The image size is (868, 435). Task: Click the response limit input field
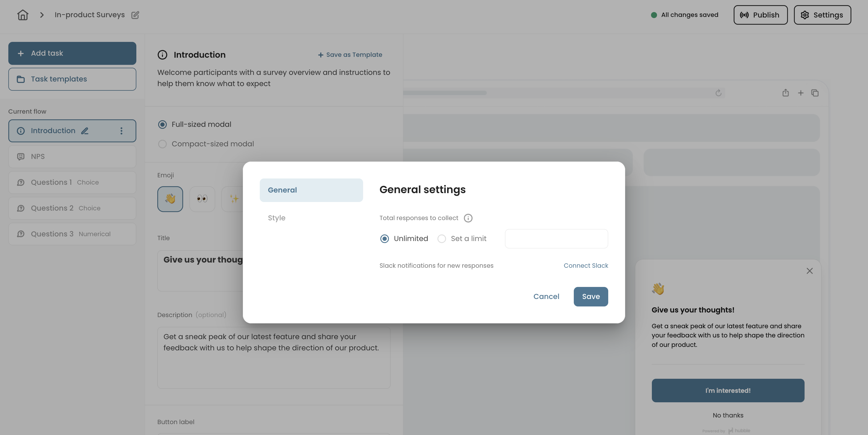click(556, 238)
